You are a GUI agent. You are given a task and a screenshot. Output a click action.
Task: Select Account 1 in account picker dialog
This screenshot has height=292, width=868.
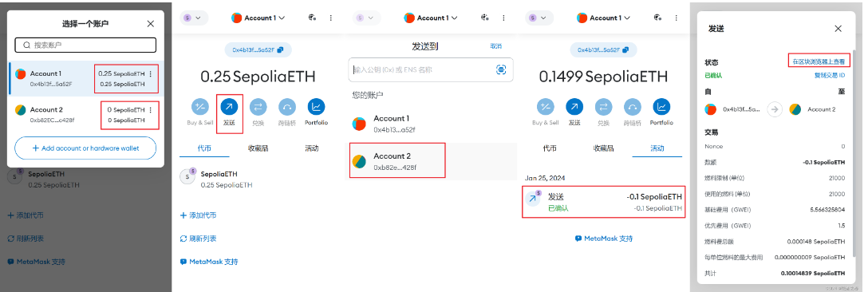(86, 78)
